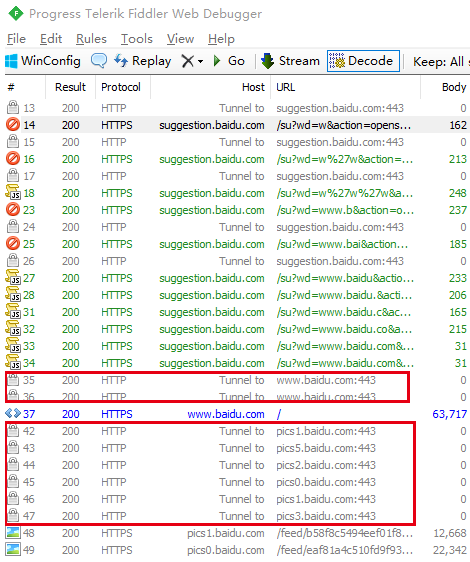The width and height of the screenshot is (470, 562).
Task: Select /su?wd=www.bai&action URL in session 25
Action: (x=342, y=244)
